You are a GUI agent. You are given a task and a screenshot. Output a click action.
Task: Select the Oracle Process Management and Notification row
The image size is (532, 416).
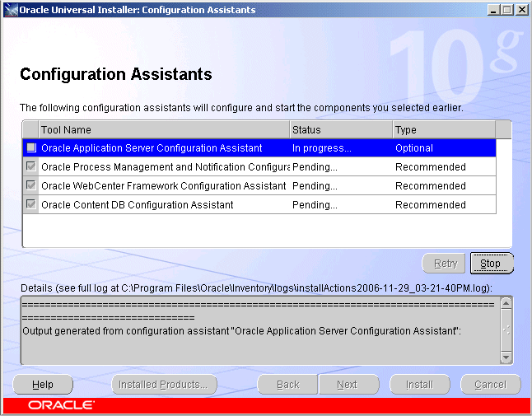tap(259, 166)
